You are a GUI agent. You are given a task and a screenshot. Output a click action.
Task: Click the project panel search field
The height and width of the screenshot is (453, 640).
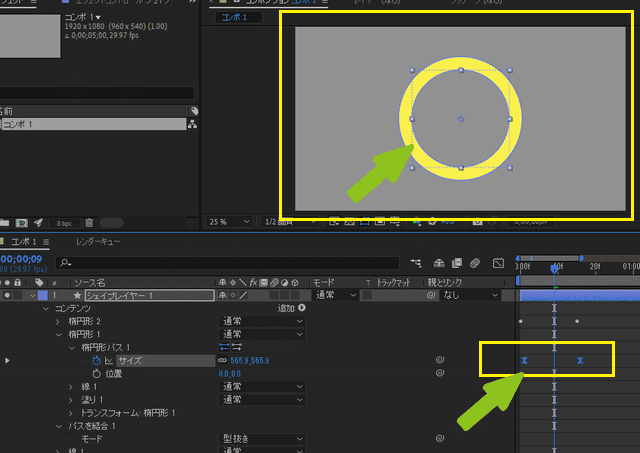(x=96, y=93)
